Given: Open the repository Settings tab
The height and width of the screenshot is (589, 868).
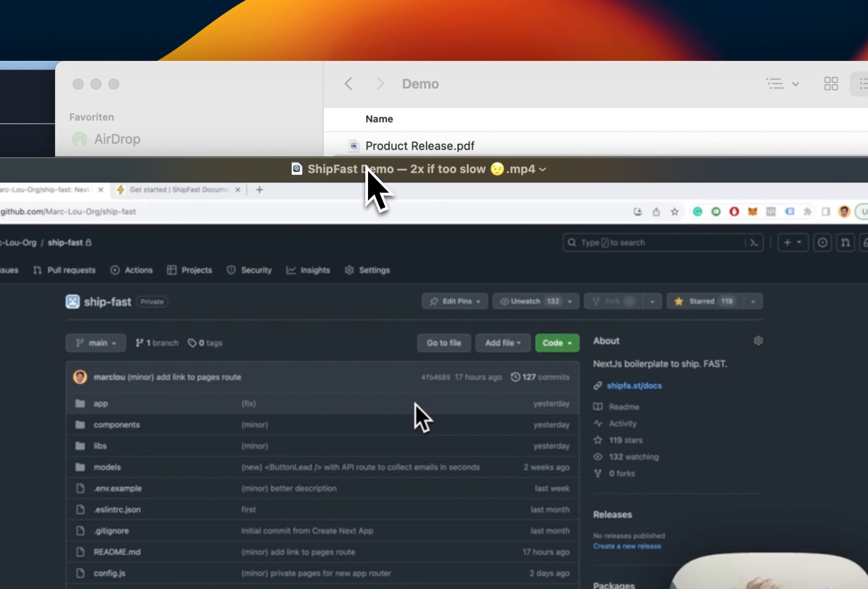Looking at the screenshot, I should tap(367, 270).
